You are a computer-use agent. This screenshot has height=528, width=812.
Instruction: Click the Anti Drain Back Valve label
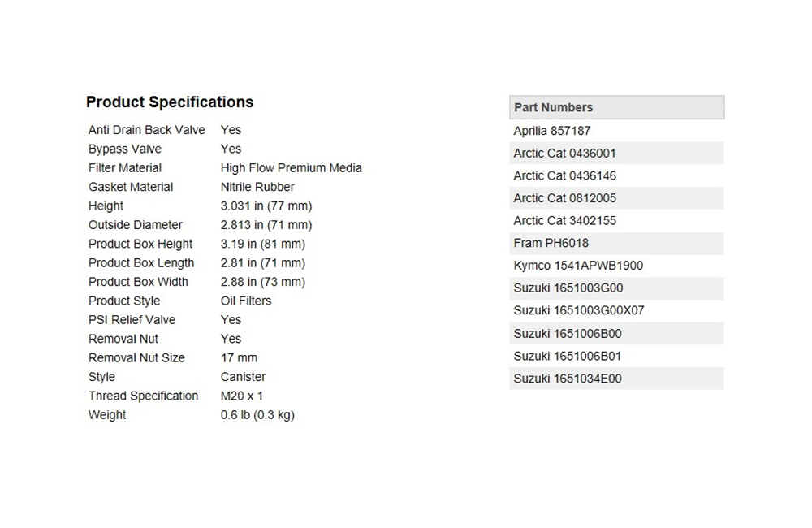click(146, 130)
